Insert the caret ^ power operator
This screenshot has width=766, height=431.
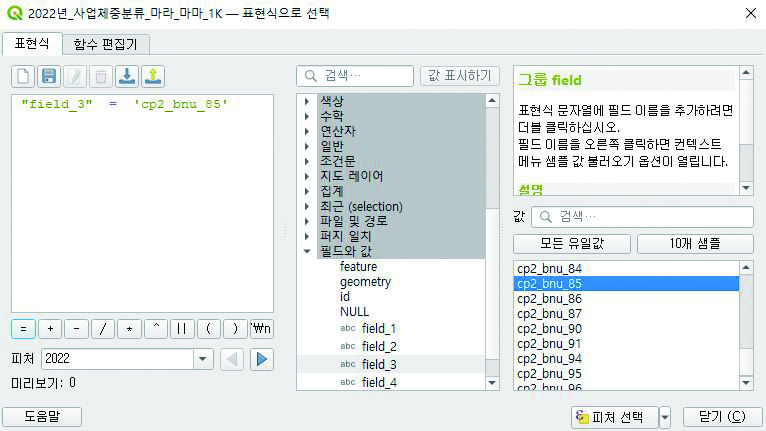pos(156,328)
